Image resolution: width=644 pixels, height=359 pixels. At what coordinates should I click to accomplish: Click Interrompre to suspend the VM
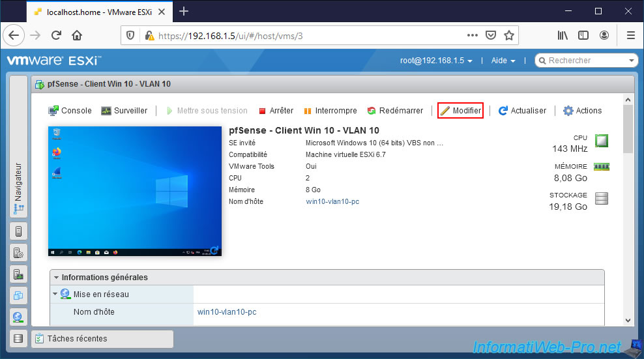point(330,111)
